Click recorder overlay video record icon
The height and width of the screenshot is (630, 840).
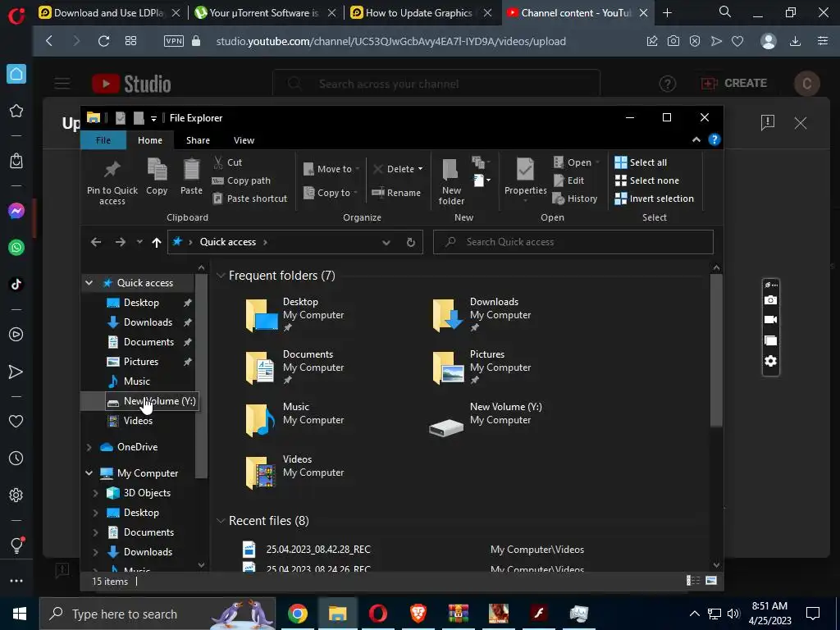770,320
